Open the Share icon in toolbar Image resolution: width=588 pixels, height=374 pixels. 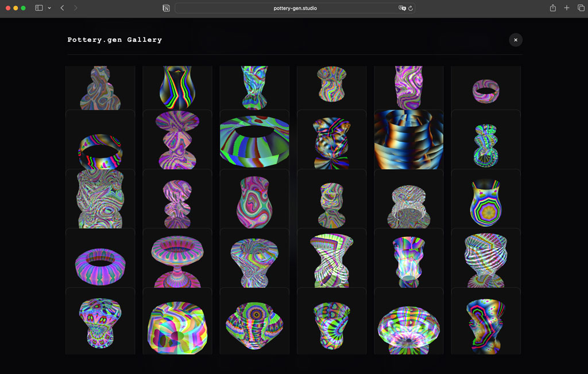pyautogui.click(x=553, y=8)
